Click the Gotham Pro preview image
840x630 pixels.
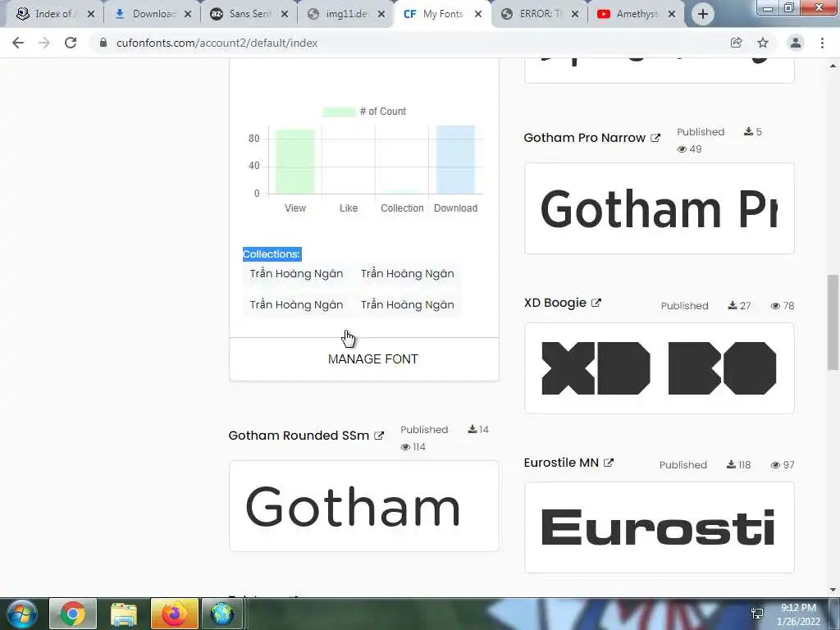[x=660, y=208]
